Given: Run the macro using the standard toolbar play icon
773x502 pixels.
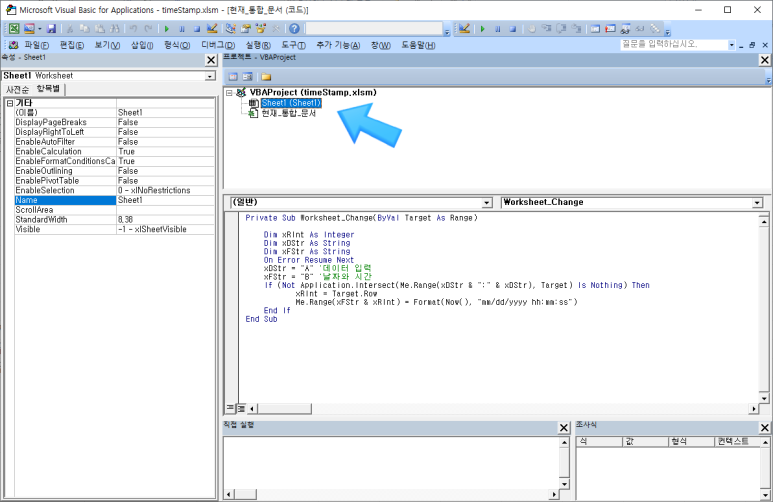Looking at the screenshot, I should point(167,29).
